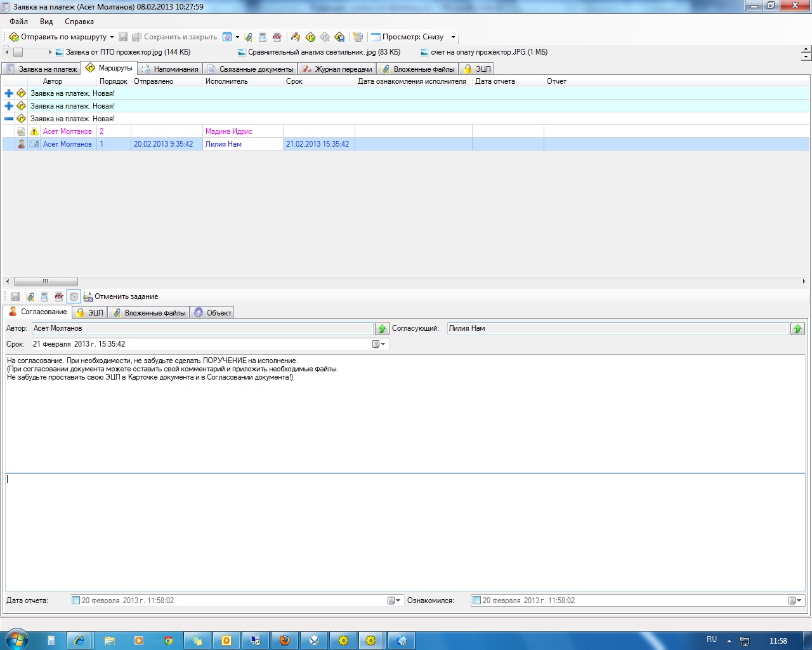Open the Просмотр: Снизу view dropdown
Screen dimensions: 812x650
click(x=453, y=37)
